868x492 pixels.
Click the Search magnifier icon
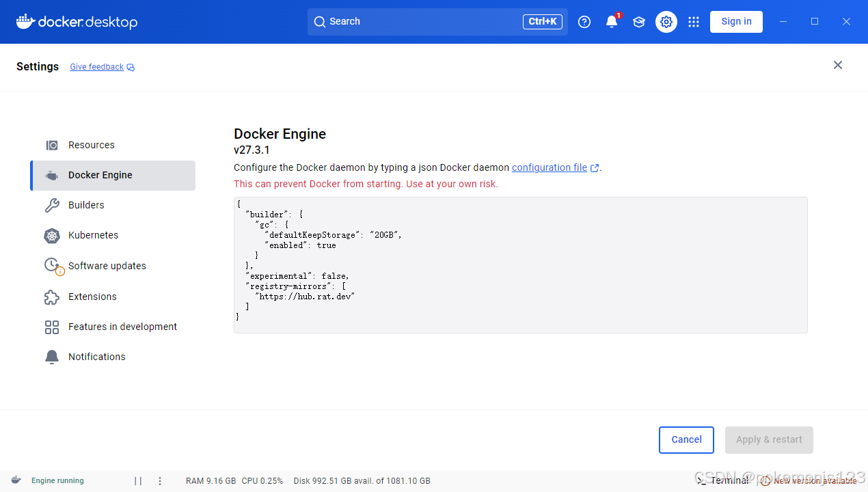319,22
